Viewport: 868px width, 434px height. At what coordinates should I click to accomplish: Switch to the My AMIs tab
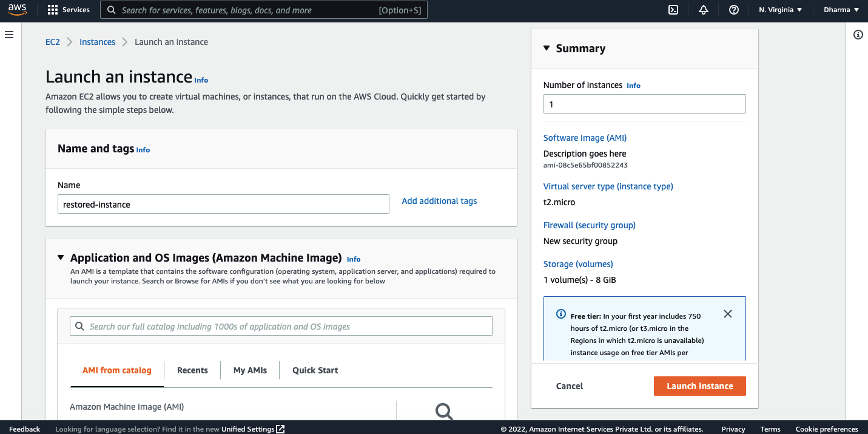click(250, 370)
